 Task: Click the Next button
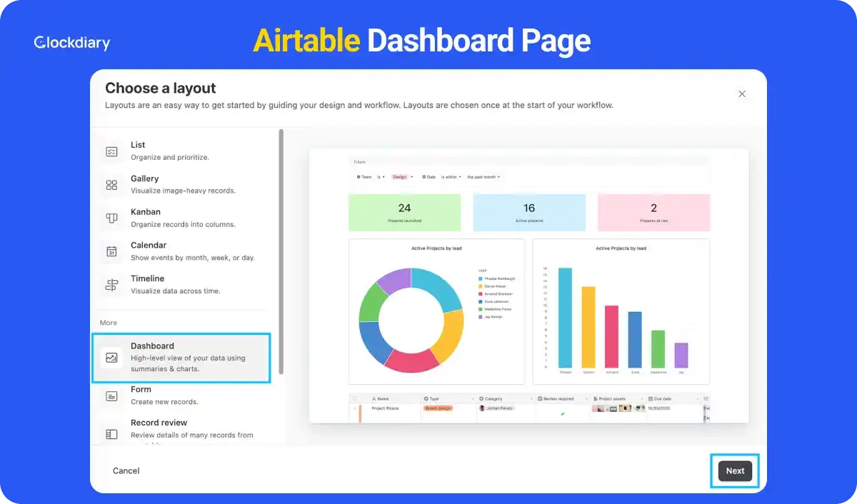pyautogui.click(x=735, y=470)
